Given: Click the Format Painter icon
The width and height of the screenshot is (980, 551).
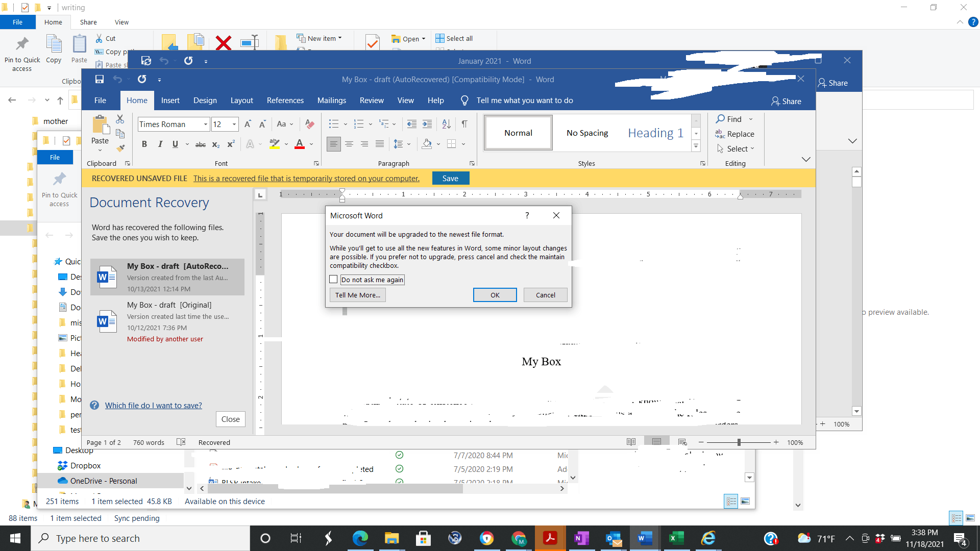Looking at the screenshot, I should coord(120,148).
